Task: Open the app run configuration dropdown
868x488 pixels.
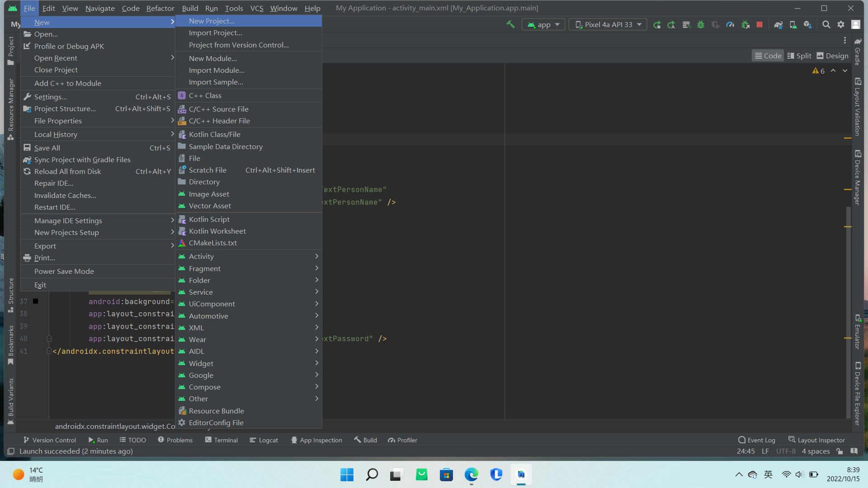Action: pos(543,24)
